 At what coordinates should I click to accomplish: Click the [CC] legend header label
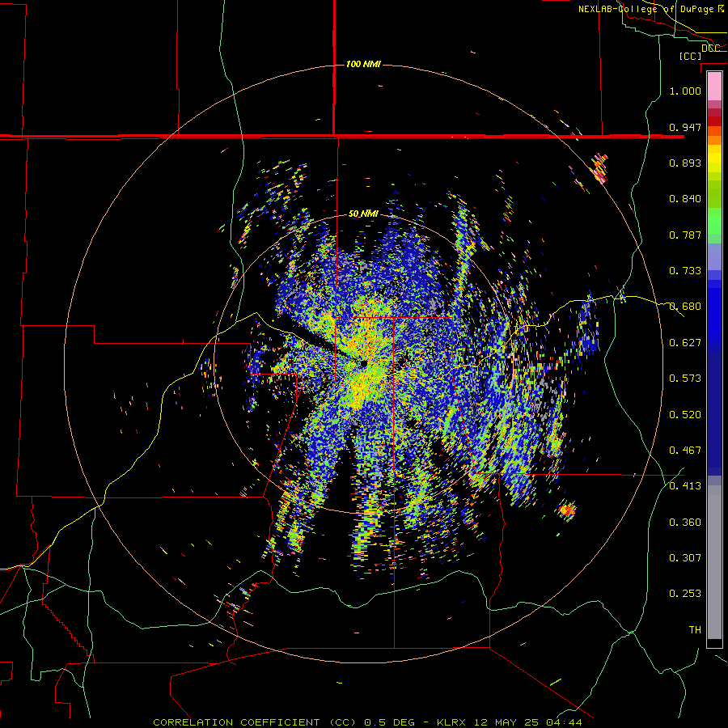(690, 56)
